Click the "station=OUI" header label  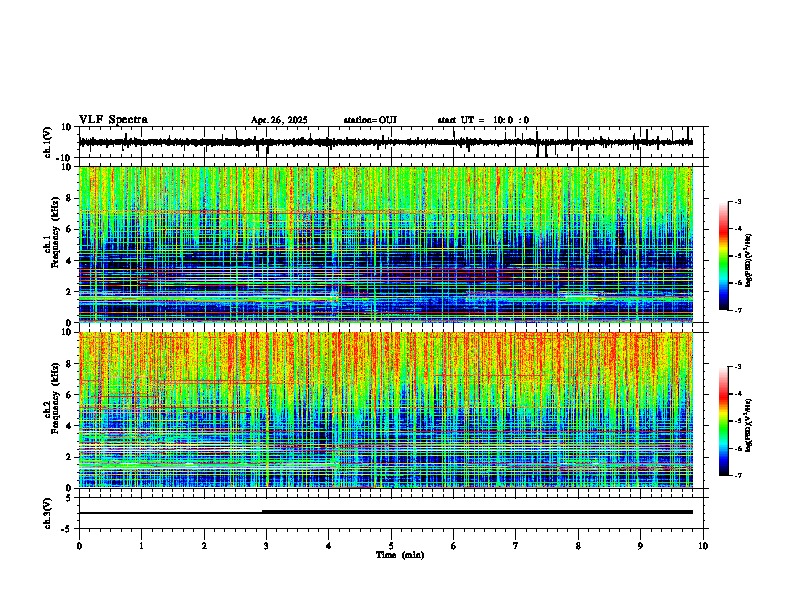[x=370, y=120]
